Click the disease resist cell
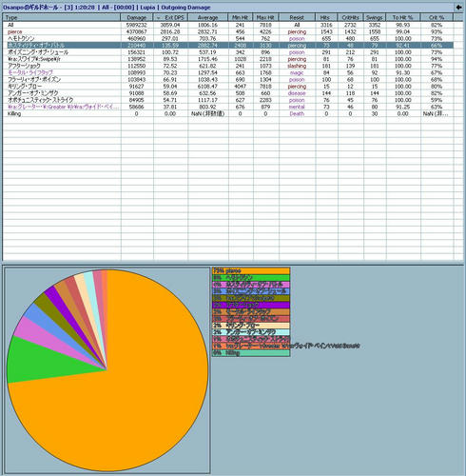The height and width of the screenshot is (476, 466). click(x=297, y=93)
